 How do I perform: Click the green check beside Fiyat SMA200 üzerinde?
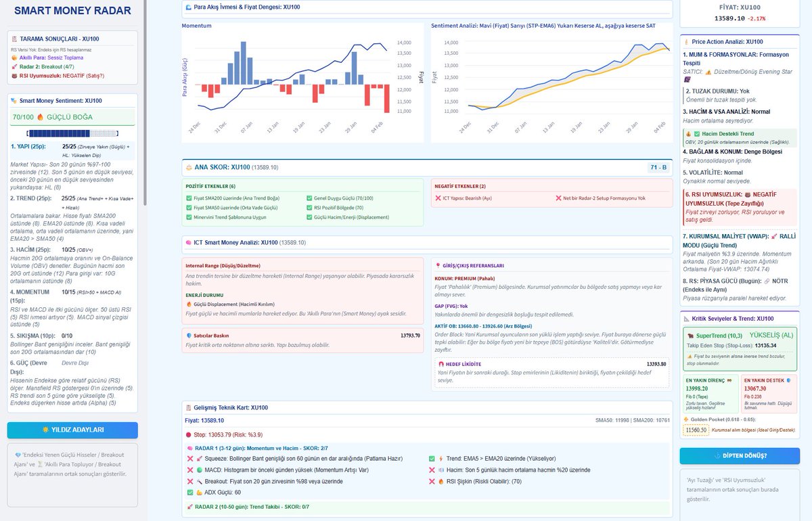[x=189, y=198]
